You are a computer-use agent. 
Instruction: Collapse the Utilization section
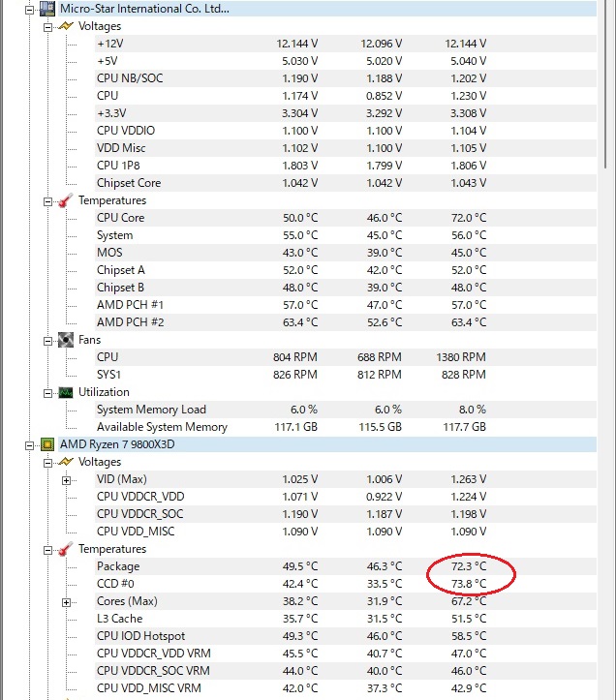click(48, 392)
